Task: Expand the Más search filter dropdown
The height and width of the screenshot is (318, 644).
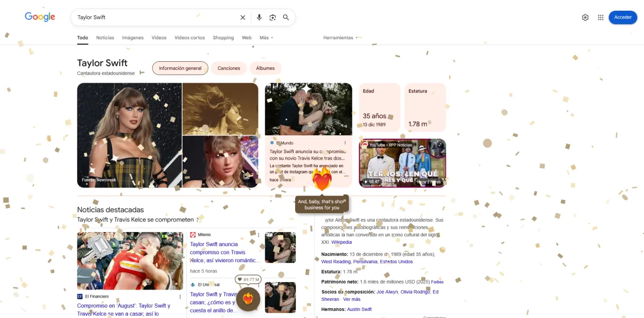Action: (266, 38)
